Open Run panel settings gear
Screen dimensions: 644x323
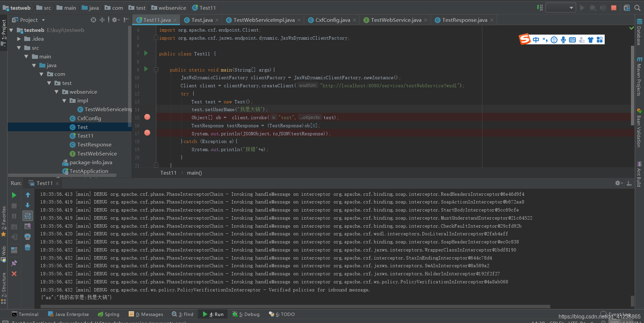(618, 183)
